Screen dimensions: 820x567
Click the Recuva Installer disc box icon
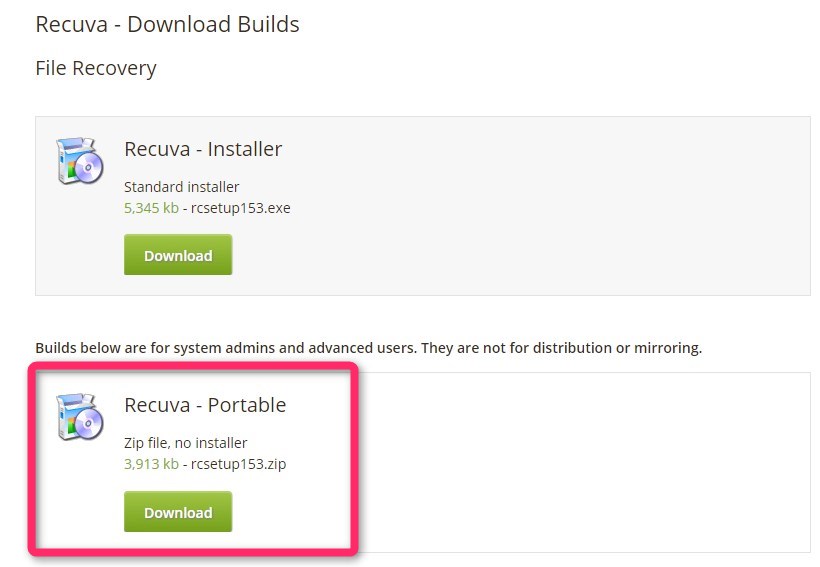coord(79,161)
